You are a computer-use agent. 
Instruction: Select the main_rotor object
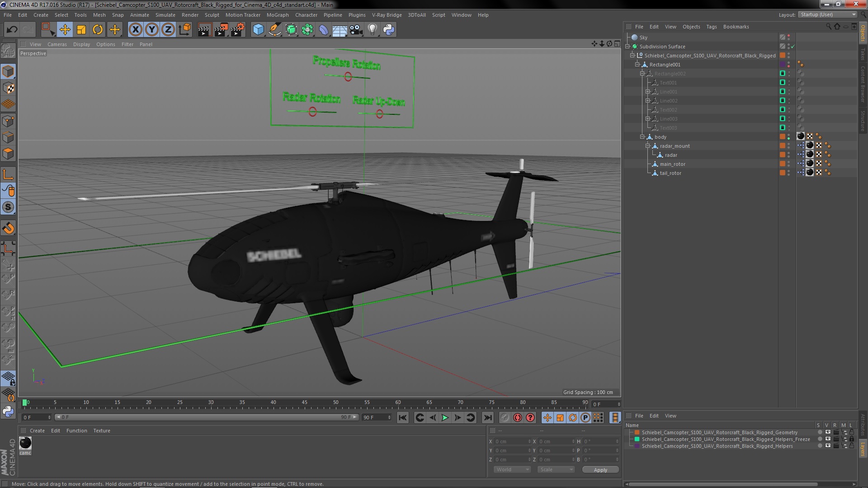(672, 164)
